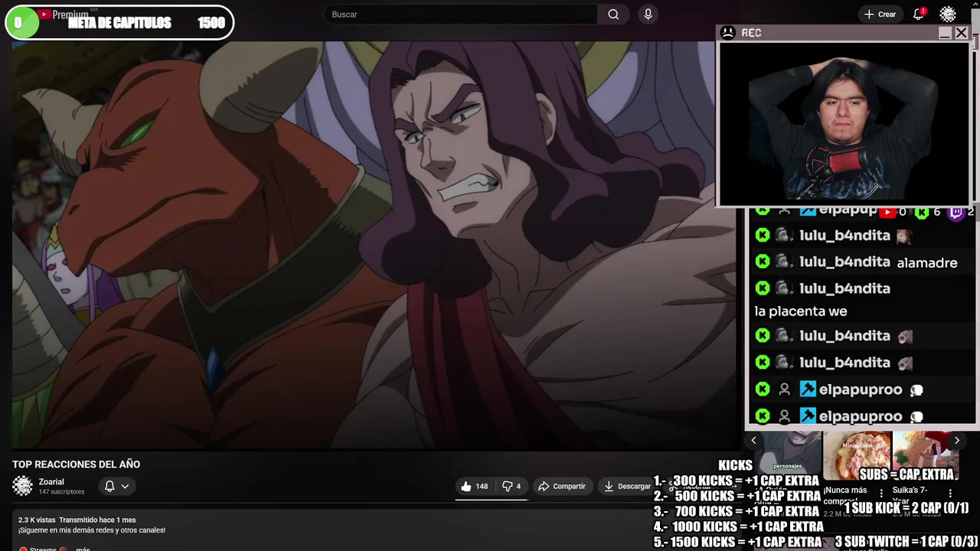Click the 147 suscriptores text
Viewport: 980px width, 551px height.
62,492
